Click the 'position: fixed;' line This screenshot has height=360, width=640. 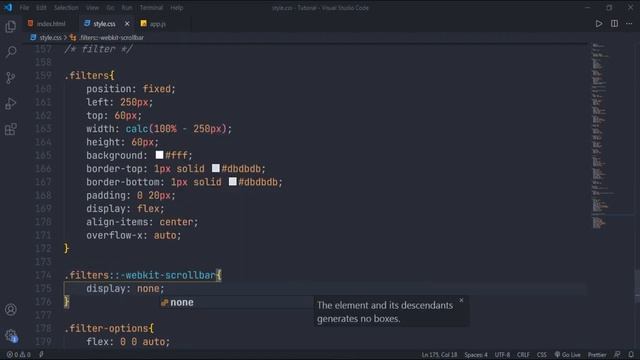[131, 89]
